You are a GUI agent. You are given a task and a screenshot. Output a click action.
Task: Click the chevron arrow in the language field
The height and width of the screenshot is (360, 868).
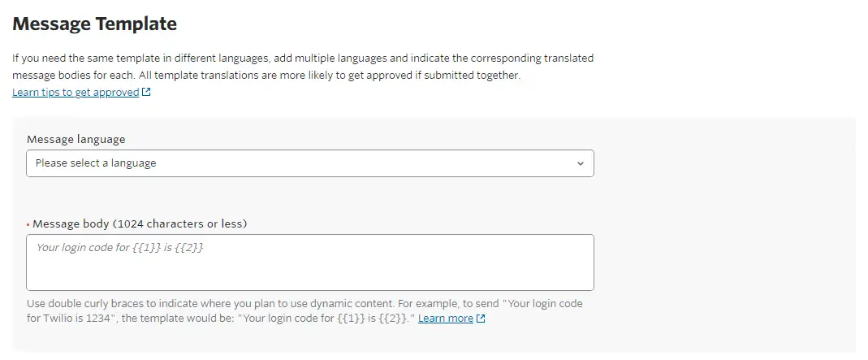coord(580,163)
